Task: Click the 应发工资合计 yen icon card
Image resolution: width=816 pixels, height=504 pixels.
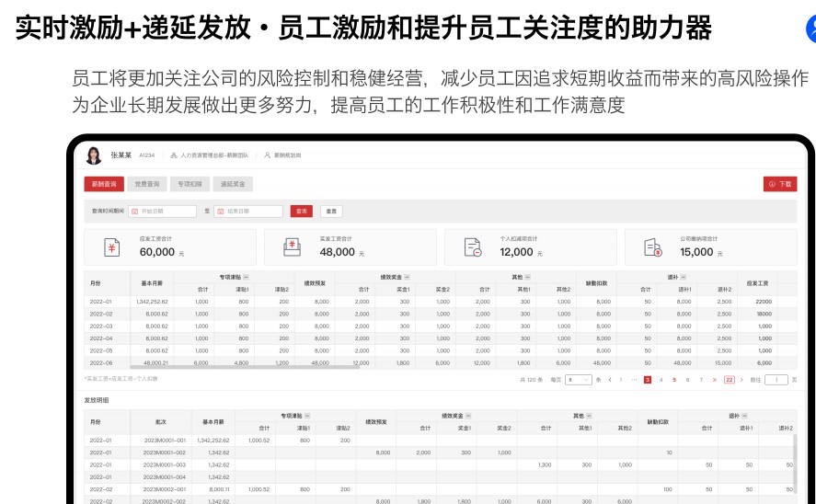Action: (111, 247)
